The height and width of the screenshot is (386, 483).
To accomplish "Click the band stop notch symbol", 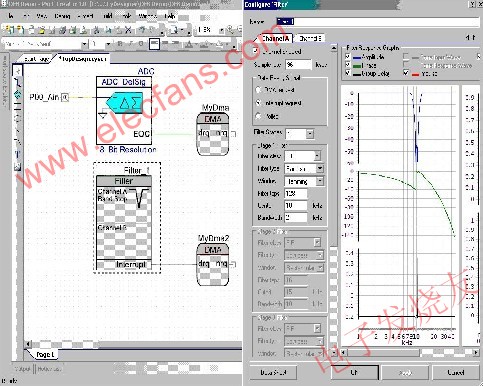I will tap(140, 198).
